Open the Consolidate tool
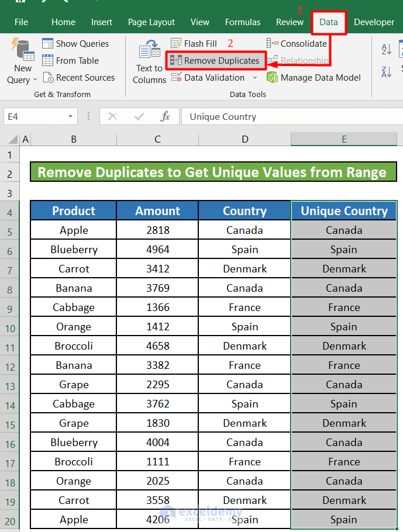Image resolution: width=403 pixels, height=532 pixels. pos(298,44)
